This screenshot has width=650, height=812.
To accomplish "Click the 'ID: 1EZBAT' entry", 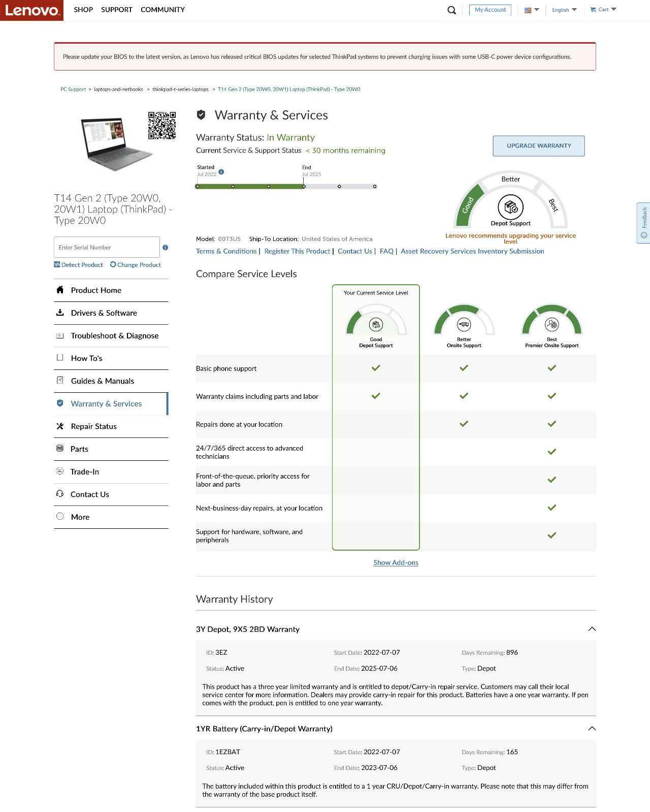I will point(223,752).
